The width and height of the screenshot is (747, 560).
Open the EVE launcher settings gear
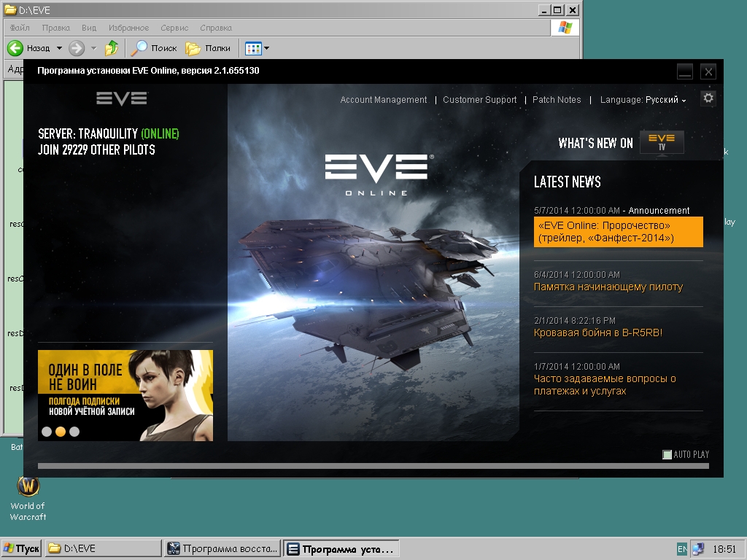point(708,98)
